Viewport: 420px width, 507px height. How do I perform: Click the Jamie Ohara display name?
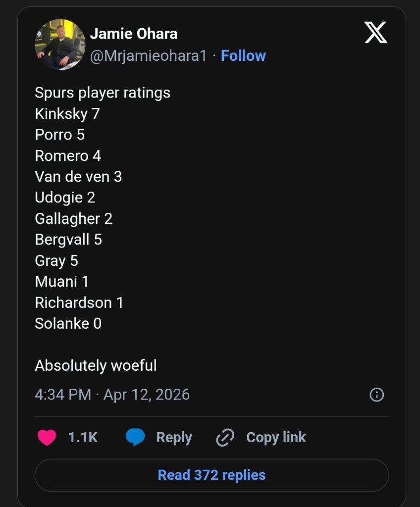coord(133,34)
